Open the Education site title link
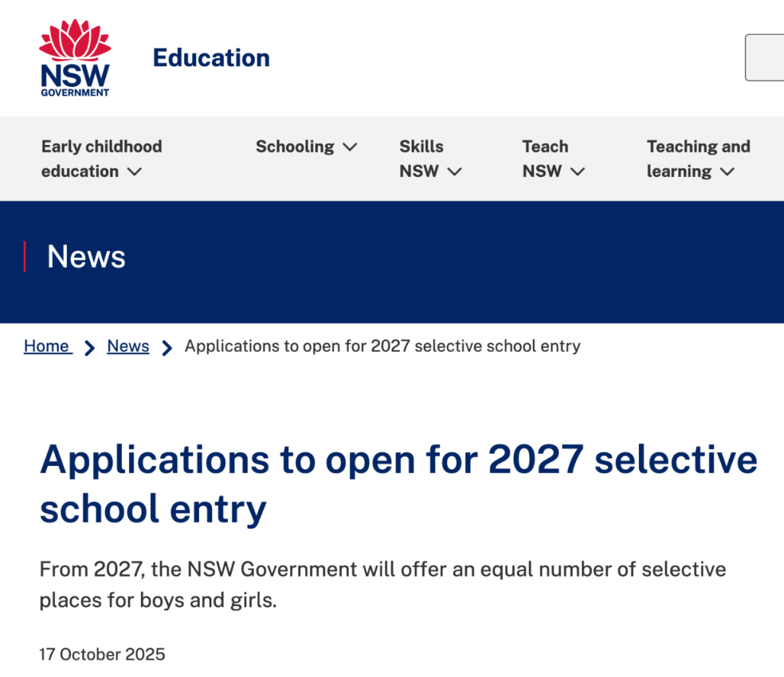The height and width of the screenshot is (677, 784). tap(211, 58)
